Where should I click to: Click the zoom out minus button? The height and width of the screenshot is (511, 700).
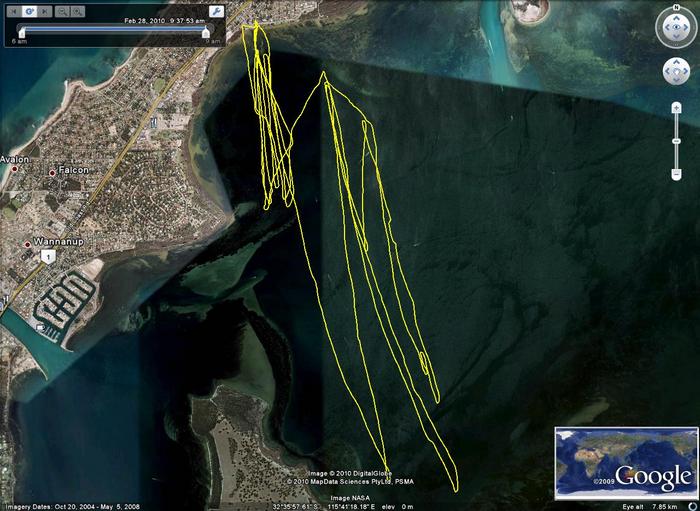[x=676, y=175]
